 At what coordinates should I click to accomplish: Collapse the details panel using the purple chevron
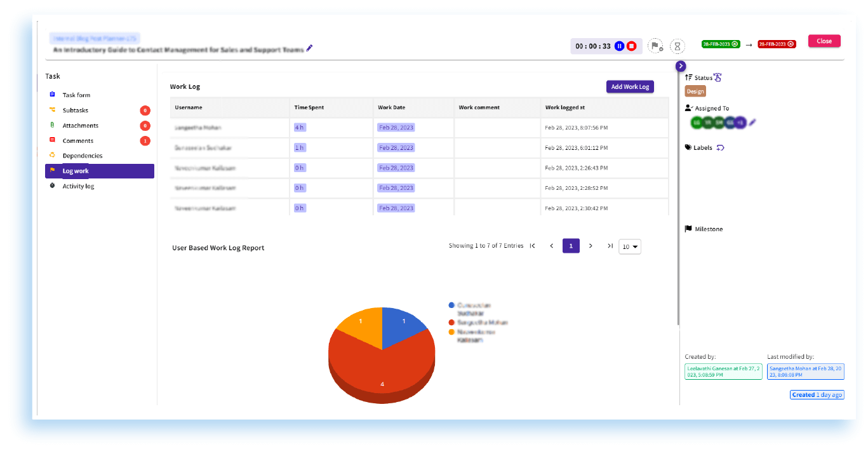tap(680, 65)
